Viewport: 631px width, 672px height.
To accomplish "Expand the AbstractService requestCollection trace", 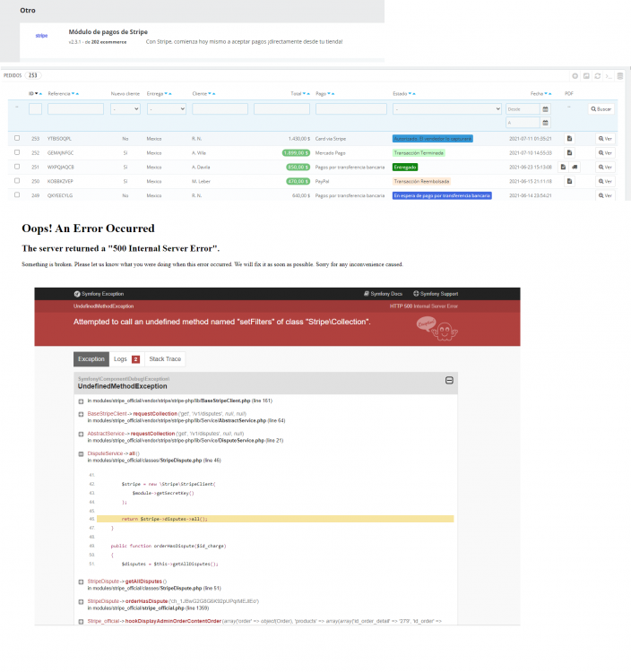I will (x=81, y=435).
